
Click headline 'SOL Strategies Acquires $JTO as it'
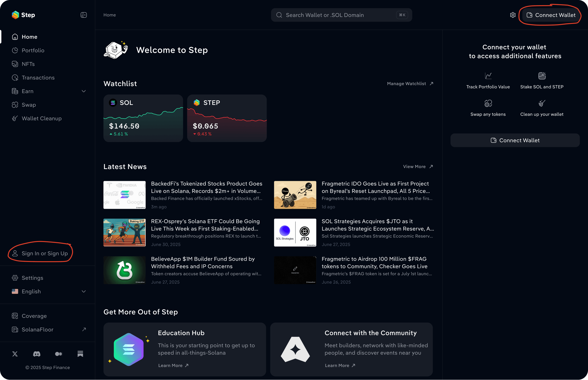tap(367, 221)
